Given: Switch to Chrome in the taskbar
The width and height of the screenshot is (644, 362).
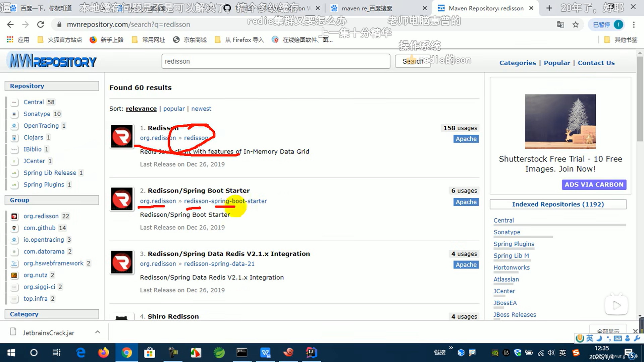Looking at the screenshot, I should (x=126, y=353).
